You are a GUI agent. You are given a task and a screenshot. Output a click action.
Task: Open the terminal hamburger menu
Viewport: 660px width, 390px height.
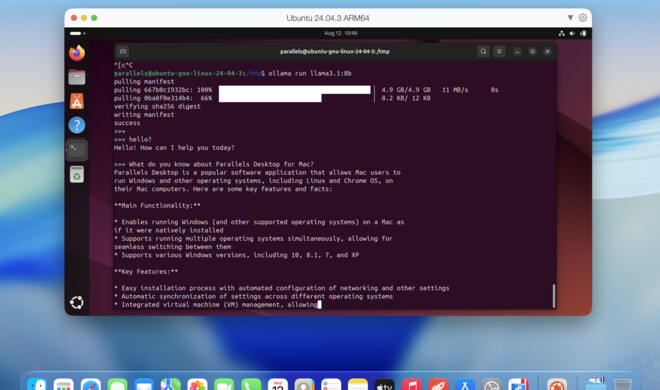[499, 51]
